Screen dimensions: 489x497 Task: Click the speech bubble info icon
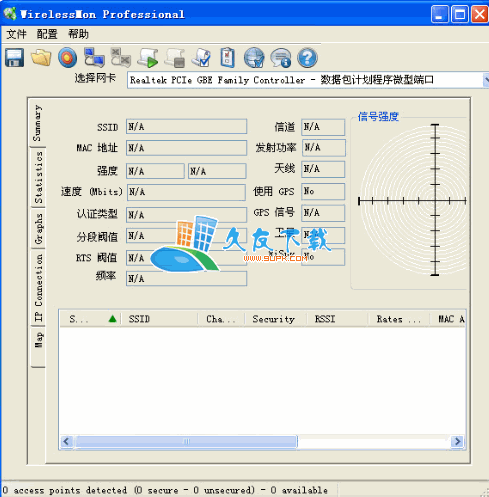(x=281, y=58)
